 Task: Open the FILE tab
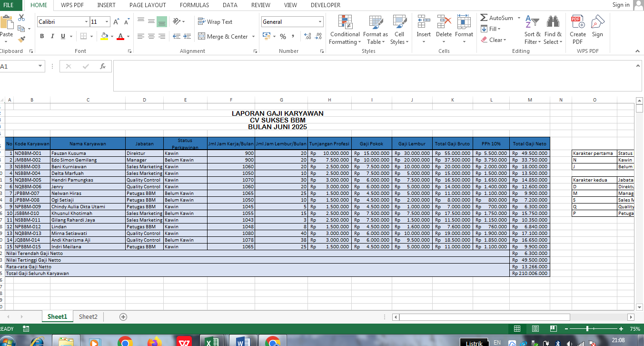coord(9,5)
